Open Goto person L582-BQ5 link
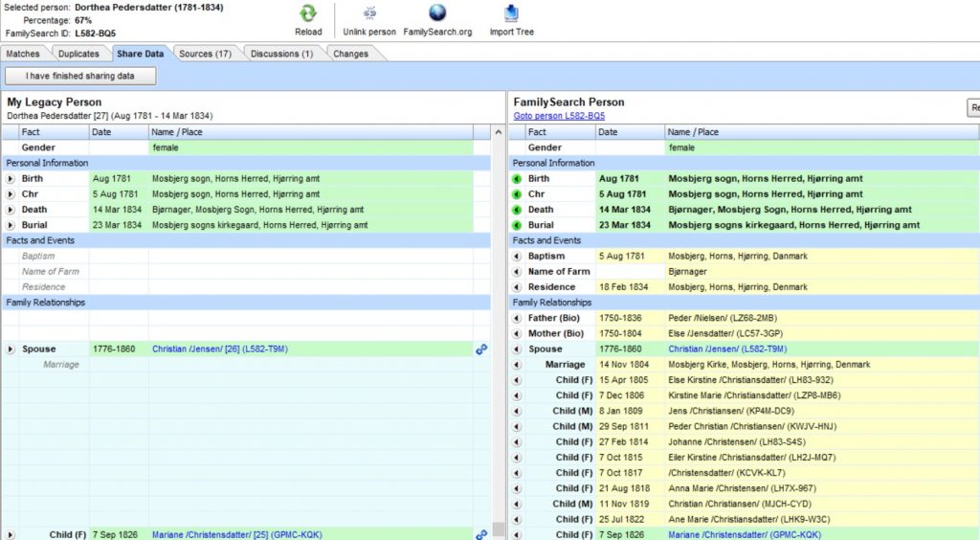 click(x=559, y=116)
